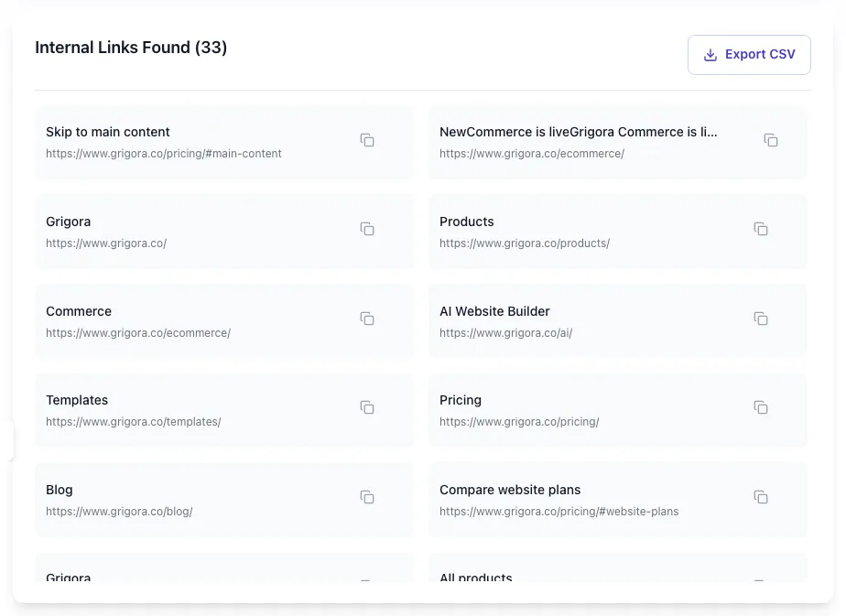Copy the Commerce ecommerce link

(x=367, y=319)
